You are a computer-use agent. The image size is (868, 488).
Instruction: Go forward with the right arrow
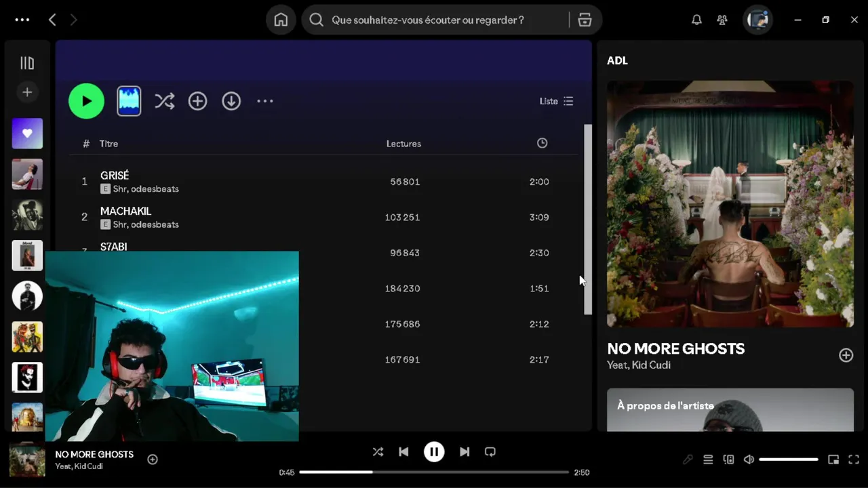(x=73, y=20)
